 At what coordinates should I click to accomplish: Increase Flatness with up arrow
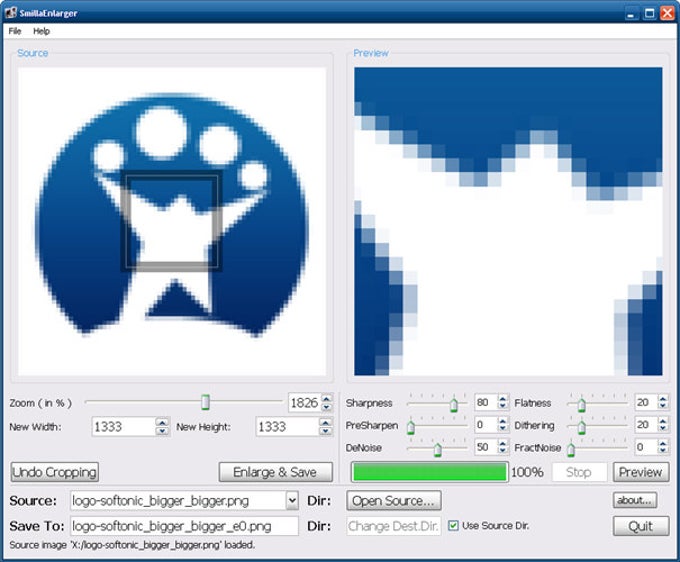[x=663, y=399]
